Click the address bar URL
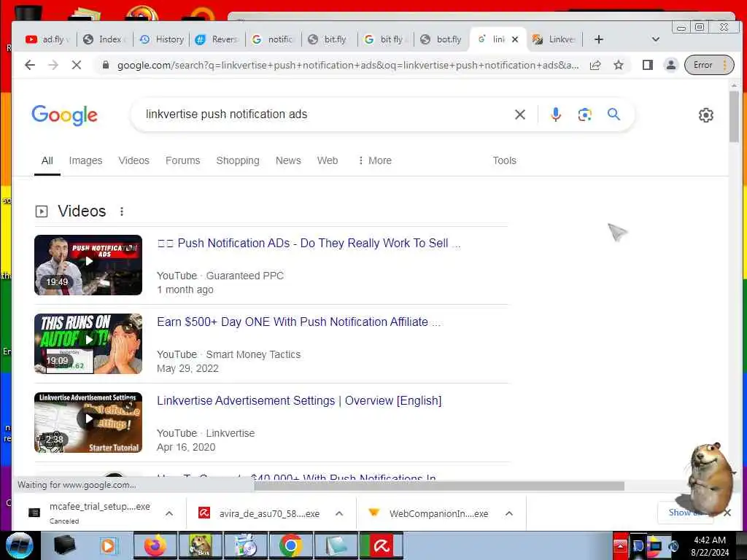The image size is (747, 560). click(348, 65)
